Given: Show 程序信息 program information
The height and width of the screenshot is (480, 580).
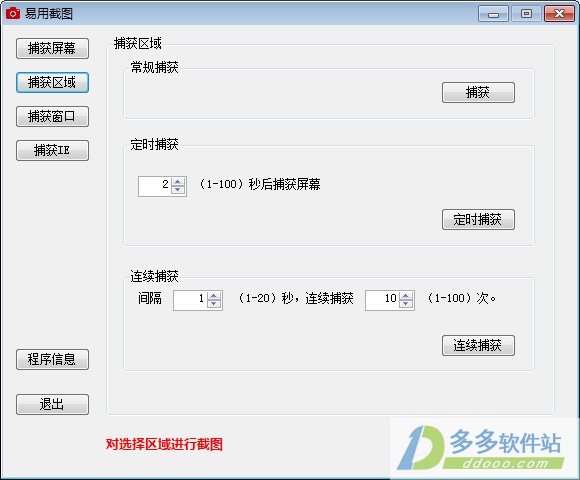Looking at the screenshot, I should 52,359.
